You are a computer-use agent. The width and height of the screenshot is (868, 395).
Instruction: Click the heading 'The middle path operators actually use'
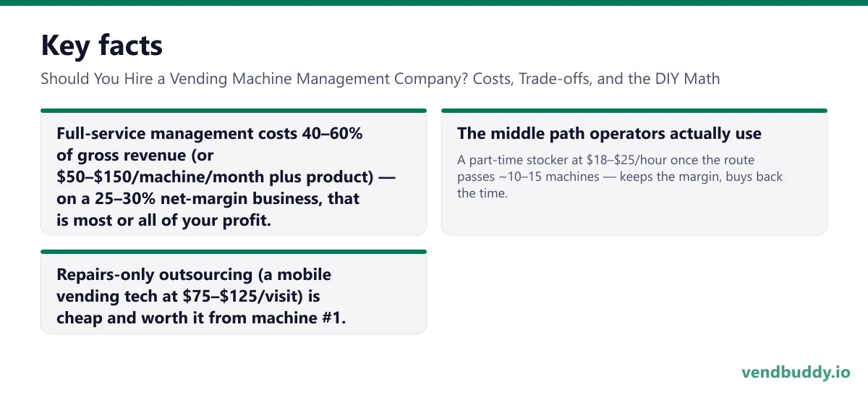click(x=609, y=134)
